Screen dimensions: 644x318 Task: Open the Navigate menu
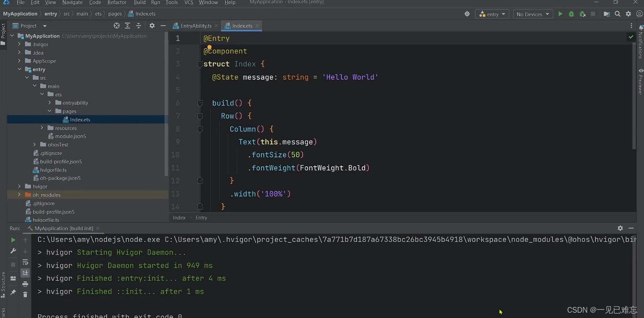point(72,2)
